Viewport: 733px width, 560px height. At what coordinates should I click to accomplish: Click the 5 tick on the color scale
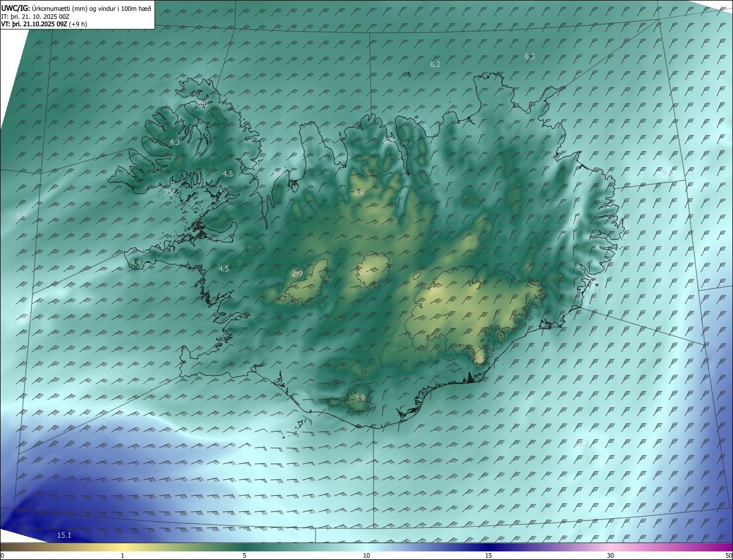click(245, 555)
